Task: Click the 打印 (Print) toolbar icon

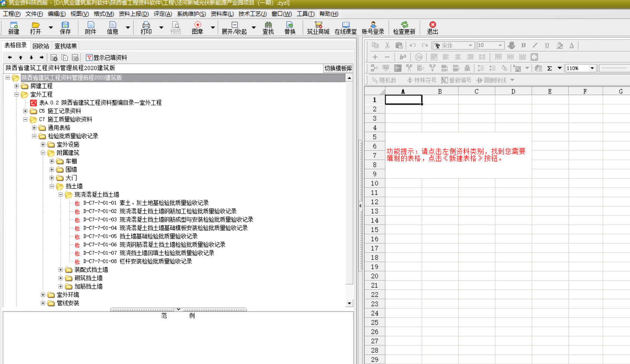Action: click(146, 28)
